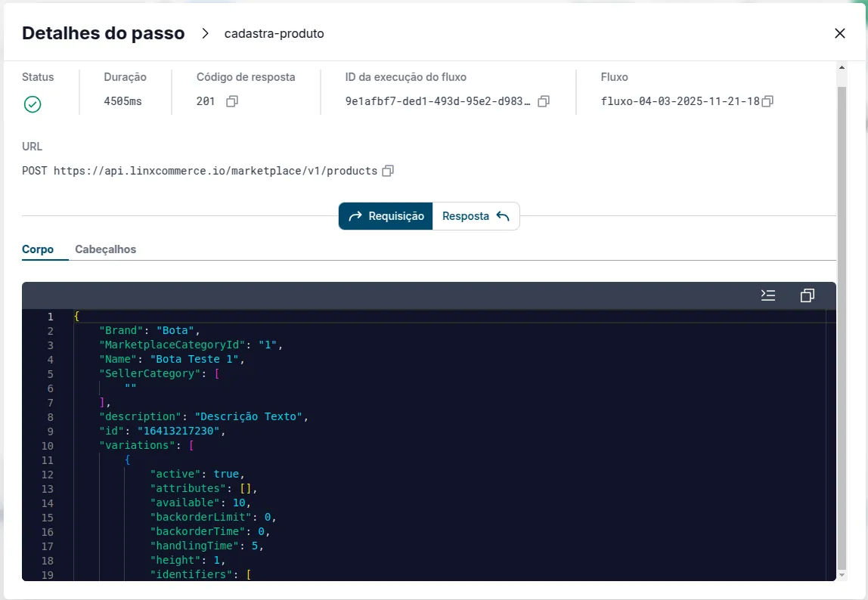The width and height of the screenshot is (868, 600).
Task: Click the "SellerCategory" code line
Action: coord(160,373)
